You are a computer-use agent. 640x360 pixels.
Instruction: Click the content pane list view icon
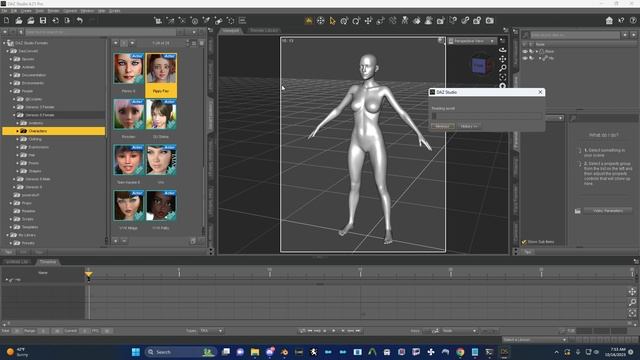pyautogui.click(x=194, y=43)
